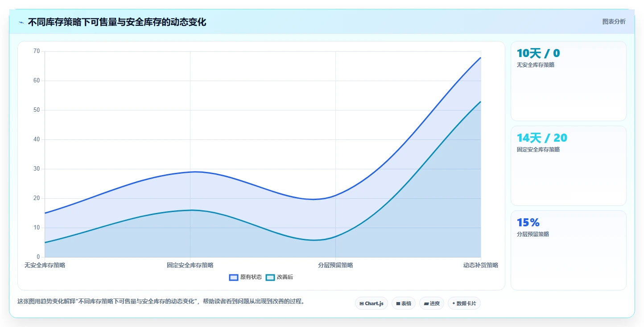Click the 无安全库存策略 card label
Viewport: 644px width, 327px height.
(536, 65)
